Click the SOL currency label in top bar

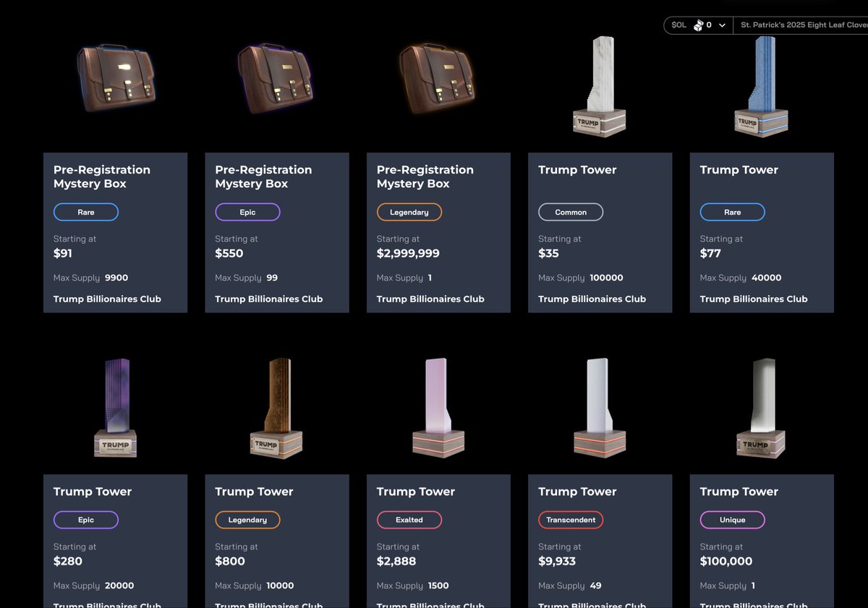[678, 25]
